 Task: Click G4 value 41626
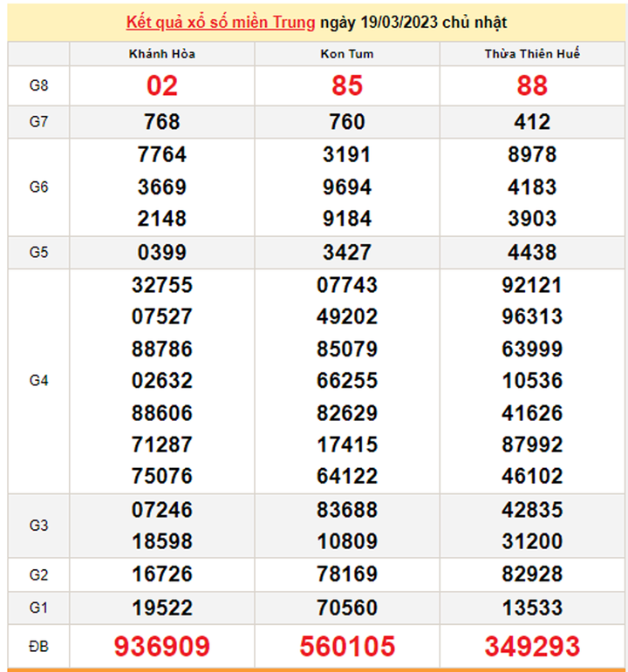pos(532,413)
